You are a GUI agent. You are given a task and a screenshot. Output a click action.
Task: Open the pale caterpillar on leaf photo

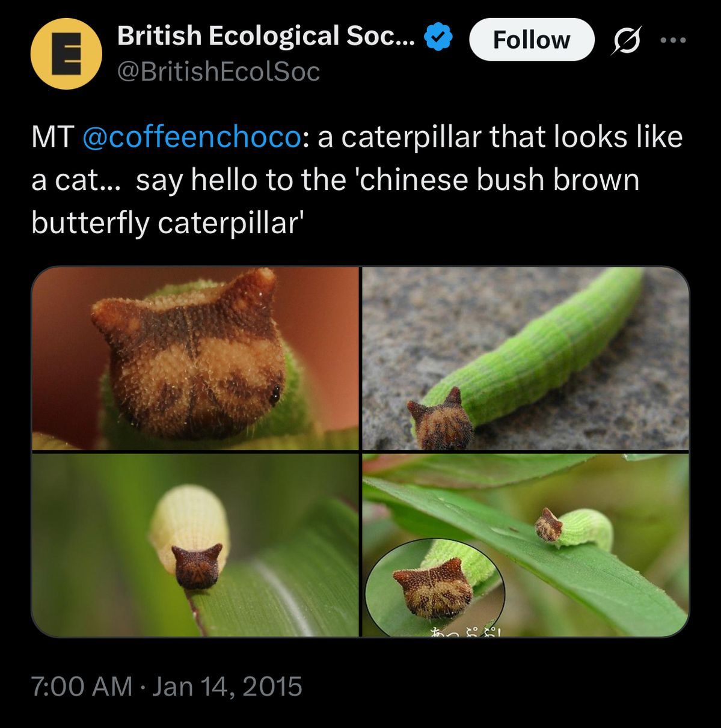(x=195, y=545)
